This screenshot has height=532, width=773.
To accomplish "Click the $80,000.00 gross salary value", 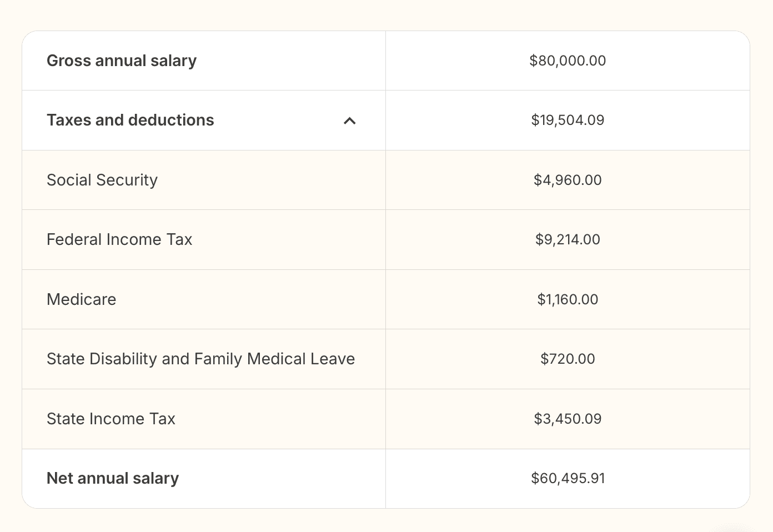I will coord(568,61).
